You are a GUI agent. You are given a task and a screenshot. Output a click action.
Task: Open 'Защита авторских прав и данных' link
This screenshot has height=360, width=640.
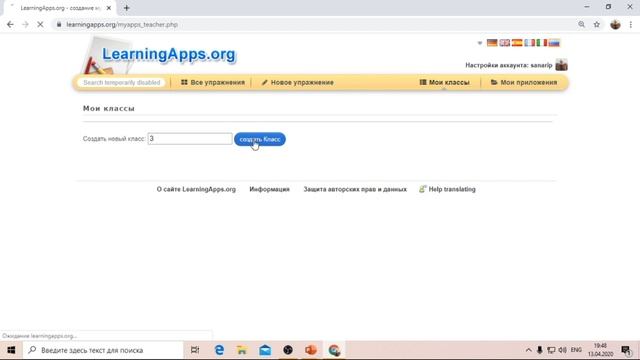(x=355, y=189)
